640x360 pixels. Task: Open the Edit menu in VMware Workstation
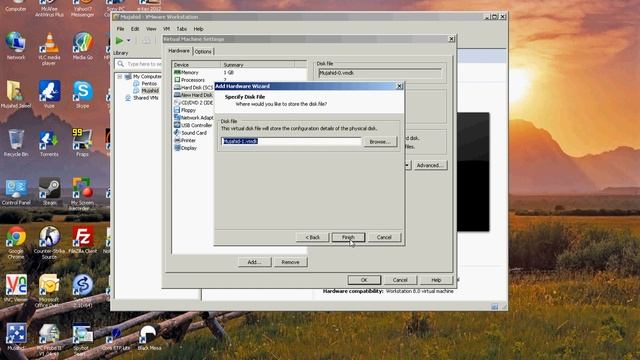coord(135,29)
